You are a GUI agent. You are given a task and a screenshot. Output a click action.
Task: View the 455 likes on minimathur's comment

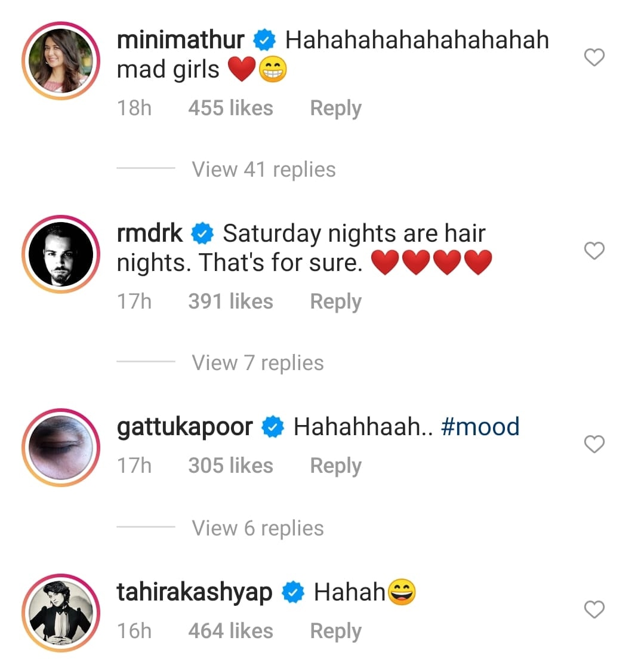tap(230, 109)
